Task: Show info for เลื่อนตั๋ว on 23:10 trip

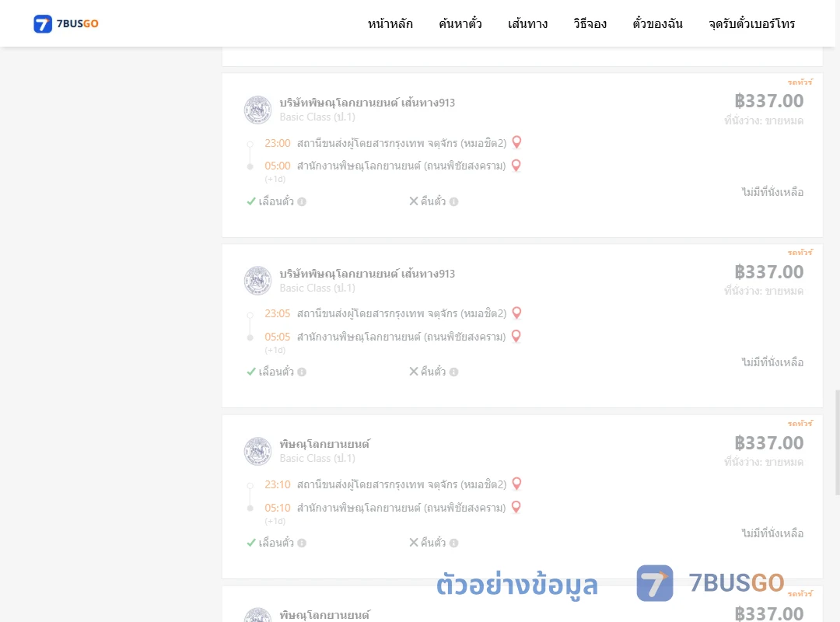Action: (x=302, y=543)
